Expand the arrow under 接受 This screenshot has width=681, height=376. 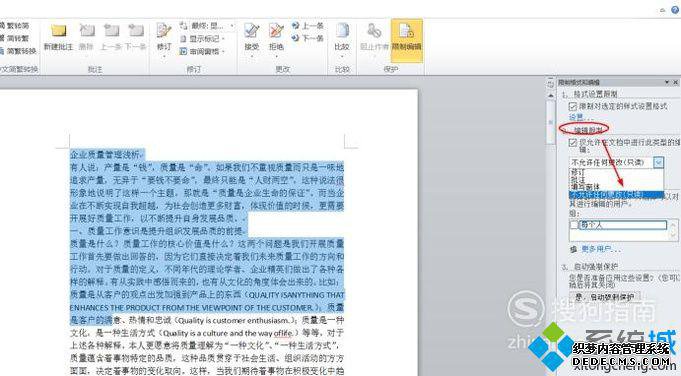tap(251, 56)
